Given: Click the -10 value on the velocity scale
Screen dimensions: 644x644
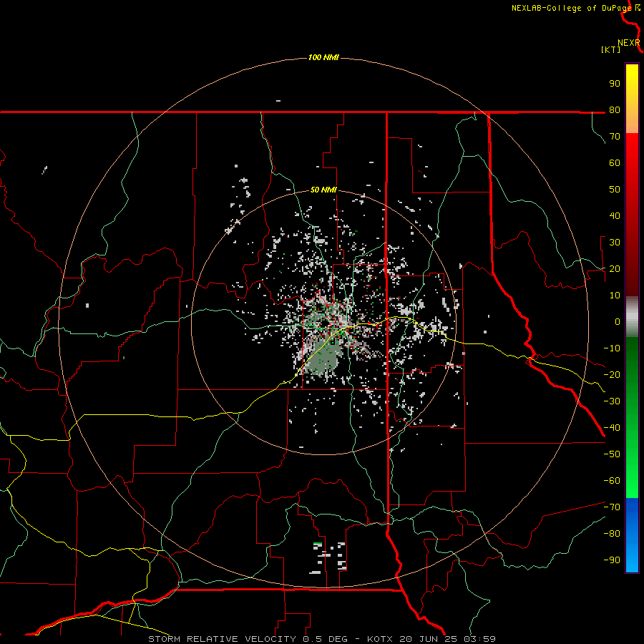Looking at the screenshot, I should pos(612,348).
